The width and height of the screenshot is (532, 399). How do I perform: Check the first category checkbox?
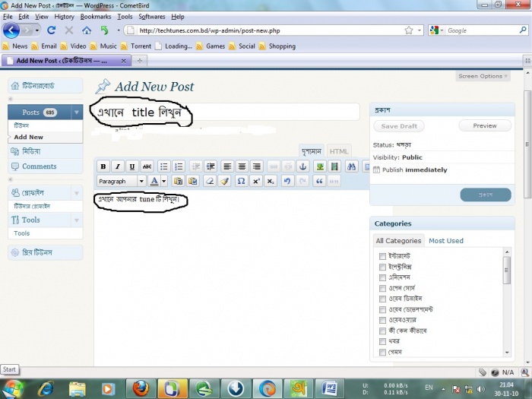[382, 256]
